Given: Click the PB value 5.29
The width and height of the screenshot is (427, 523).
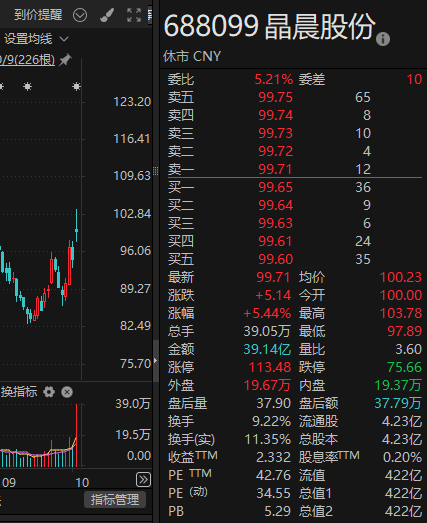Looking at the screenshot, I should (278, 512).
